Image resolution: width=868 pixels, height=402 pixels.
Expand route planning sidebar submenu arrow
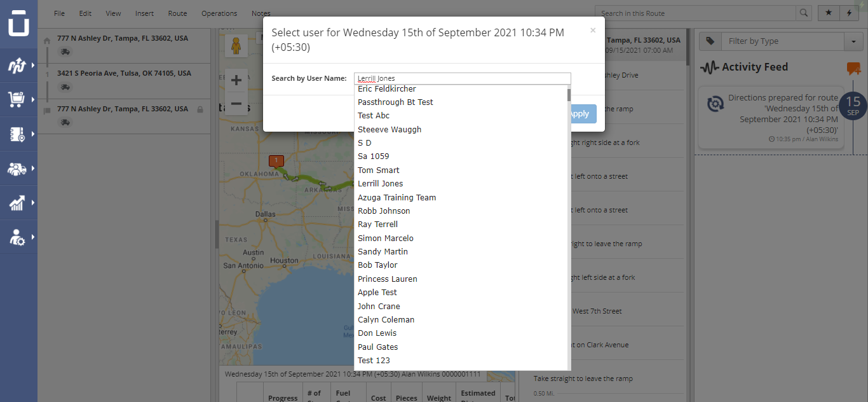point(32,65)
